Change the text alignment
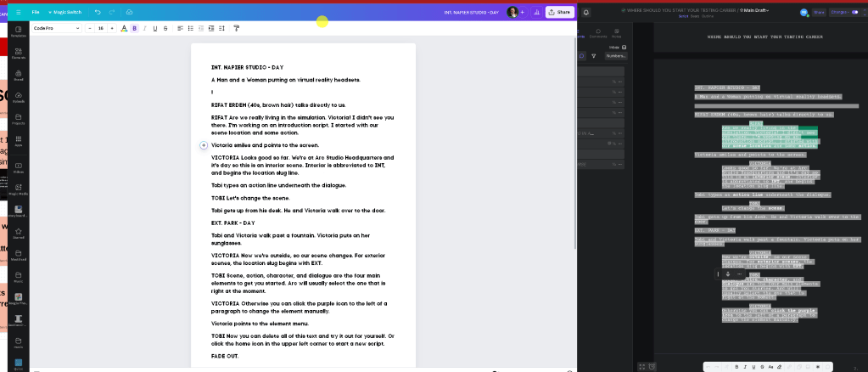Image resolution: width=868 pixels, height=372 pixels. point(180,28)
